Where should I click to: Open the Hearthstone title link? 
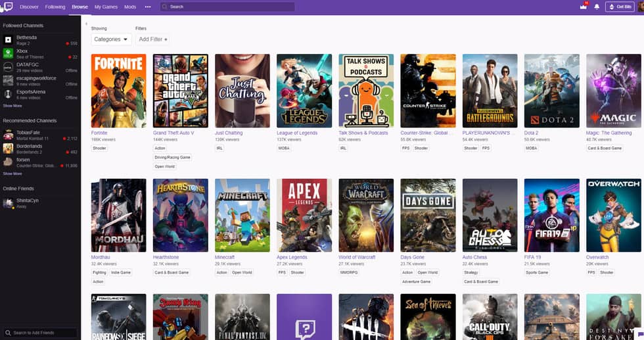pyautogui.click(x=166, y=257)
